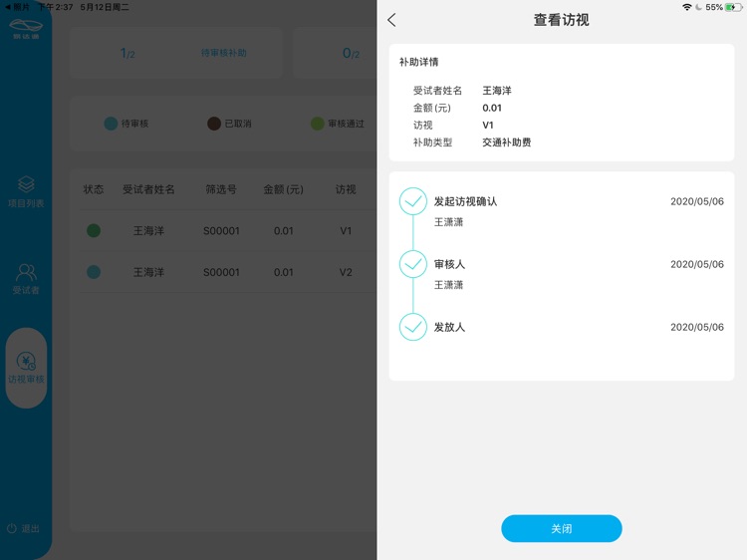The width and height of the screenshot is (747, 560).
Task: Select the 发放人 checkmark step icon
Action: 412,327
